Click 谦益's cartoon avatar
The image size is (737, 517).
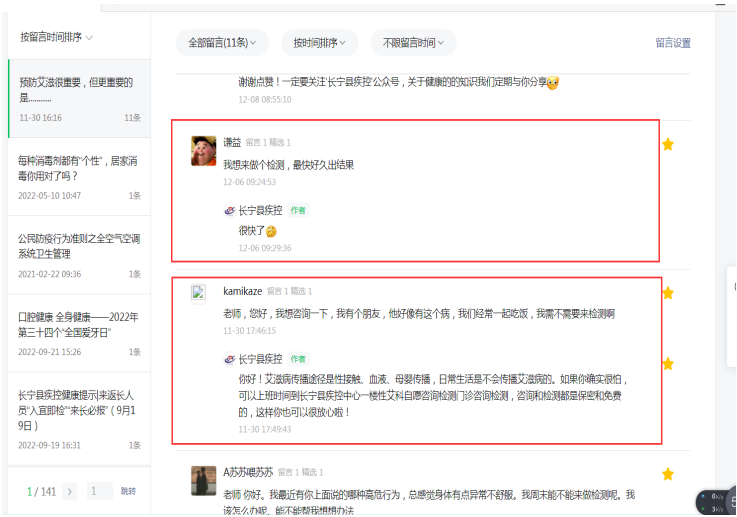(x=204, y=150)
